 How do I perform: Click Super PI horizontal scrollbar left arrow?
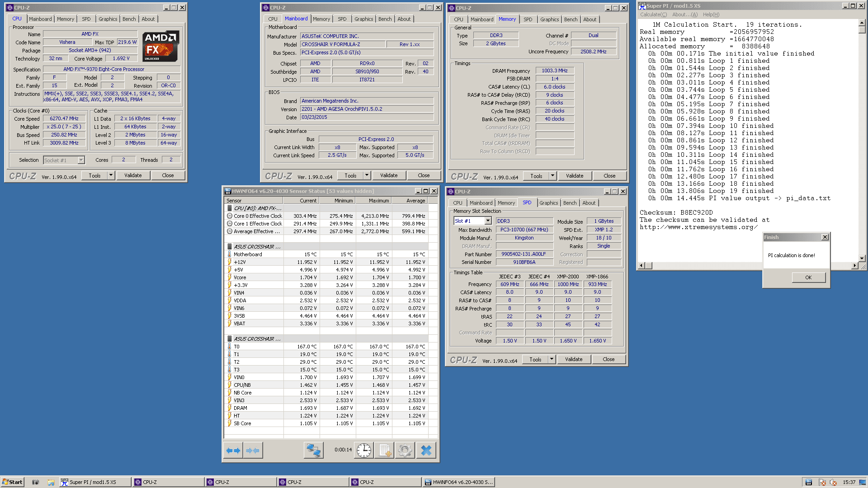pyautogui.click(x=642, y=266)
